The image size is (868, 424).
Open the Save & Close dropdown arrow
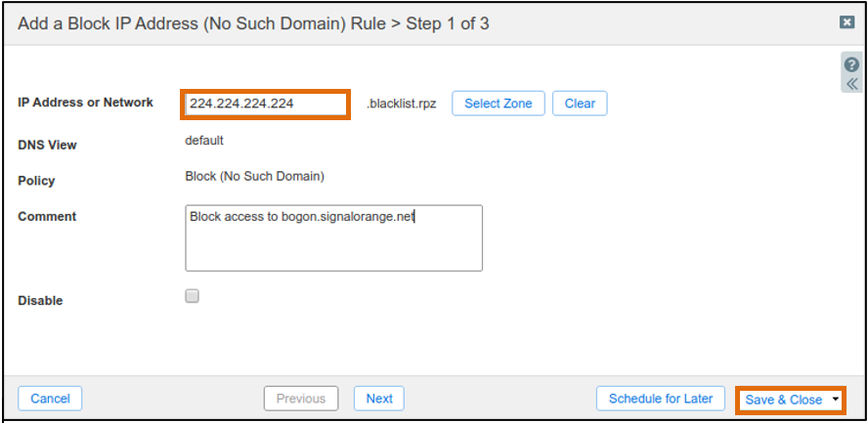(x=836, y=399)
